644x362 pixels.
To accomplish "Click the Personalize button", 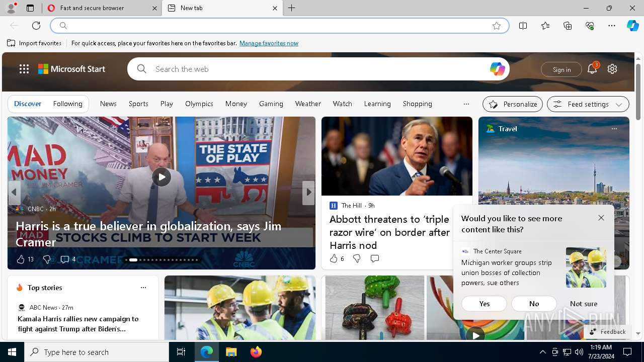I will tap(513, 104).
